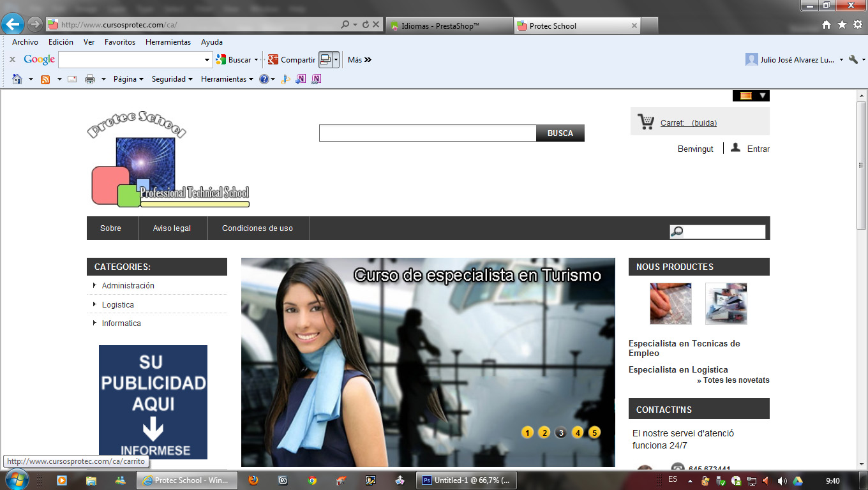Refresh the page using the address bar reload icon
The width and height of the screenshot is (868, 490).
point(366,25)
